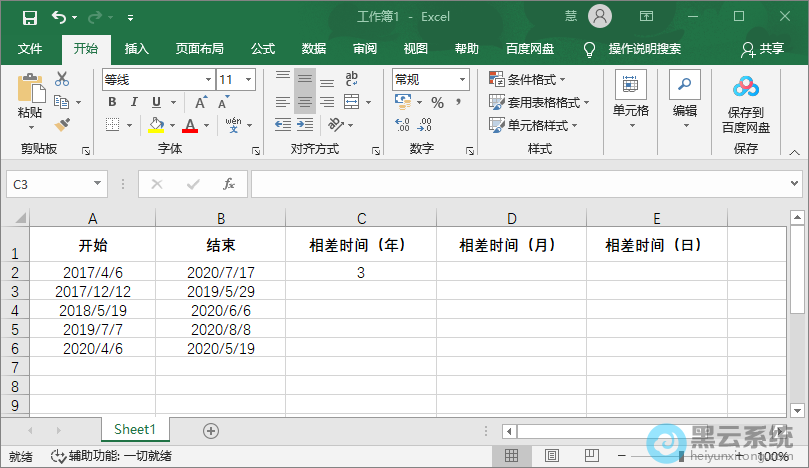This screenshot has width=809, height=468.
Task: Click the Cut scissors icon
Action: pos(62,79)
